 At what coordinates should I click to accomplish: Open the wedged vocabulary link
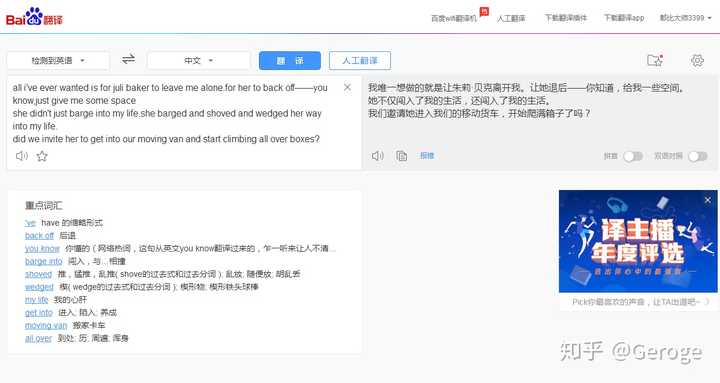(39, 287)
